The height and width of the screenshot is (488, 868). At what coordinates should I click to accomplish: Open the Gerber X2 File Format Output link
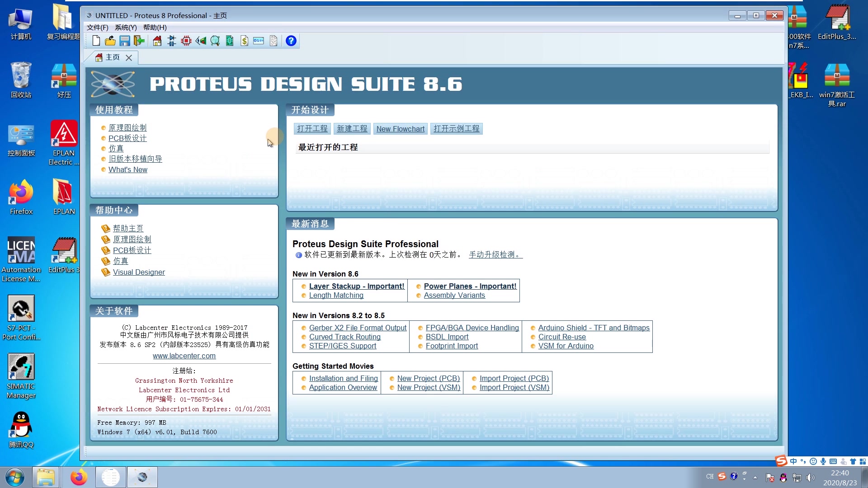pos(358,328)
